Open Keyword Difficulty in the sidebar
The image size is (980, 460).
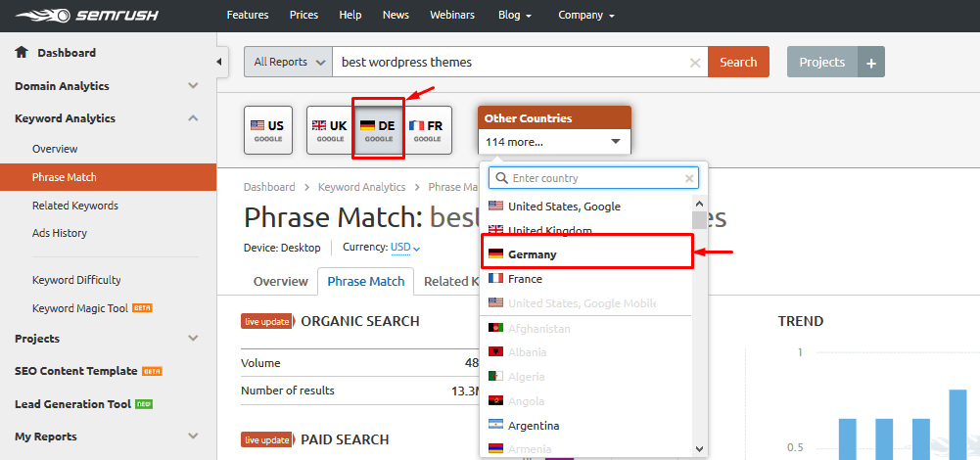(76, 280)
